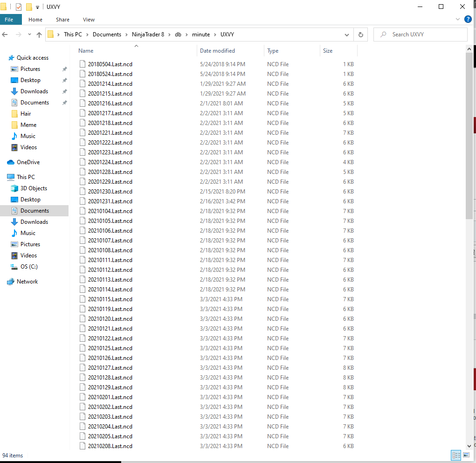
Task: Click the Music note icon under Quick access
Action: (14, 136)
